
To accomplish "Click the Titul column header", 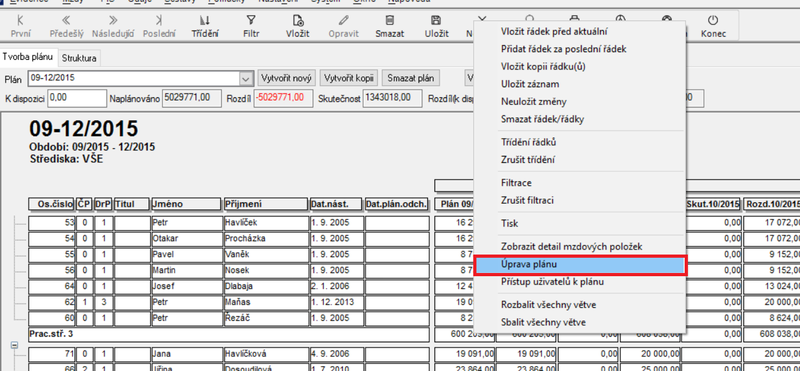I will point(132,204).
